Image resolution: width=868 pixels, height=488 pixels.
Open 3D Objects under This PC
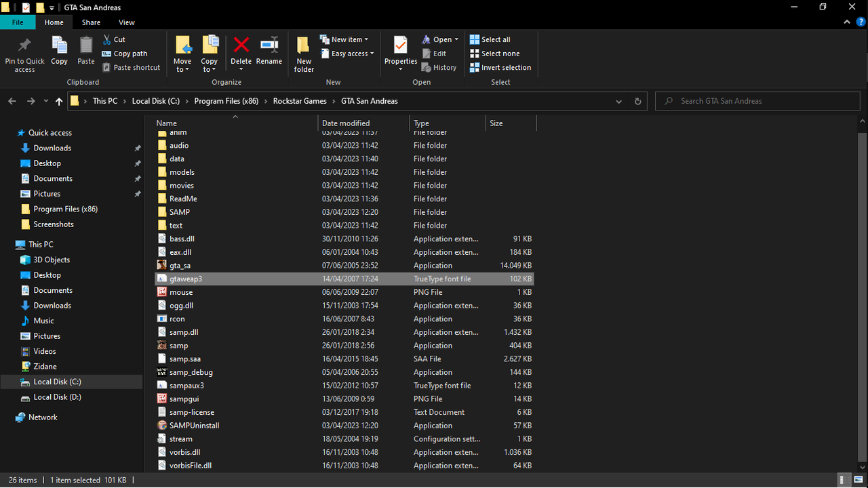click(52, 260)
